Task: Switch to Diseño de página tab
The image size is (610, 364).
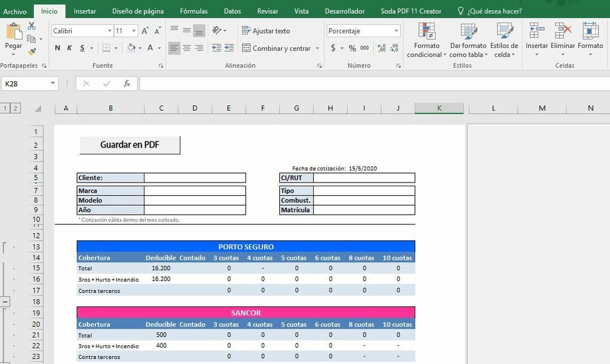Action: coord(138,12)
